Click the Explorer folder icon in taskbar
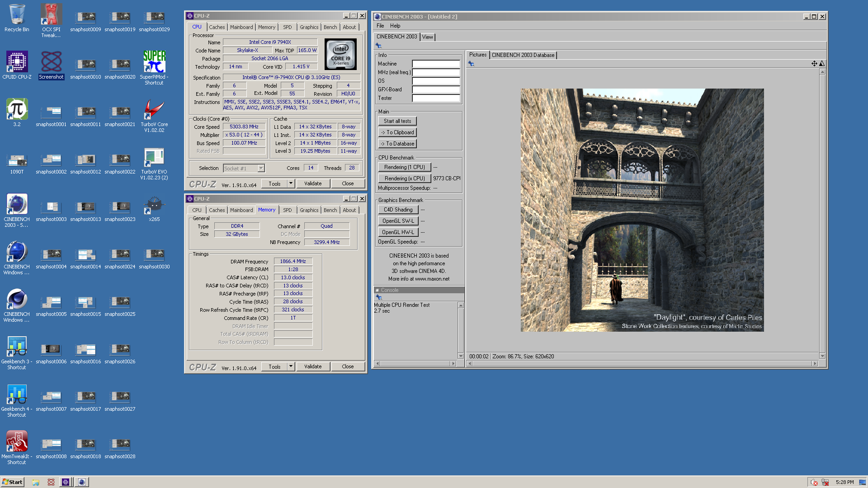868x488 pixels. (36, 482)
